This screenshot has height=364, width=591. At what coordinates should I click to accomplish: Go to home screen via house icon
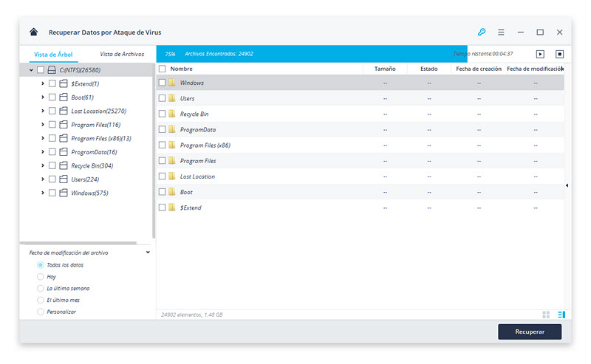pyautogui.click(x=33, y=32)
